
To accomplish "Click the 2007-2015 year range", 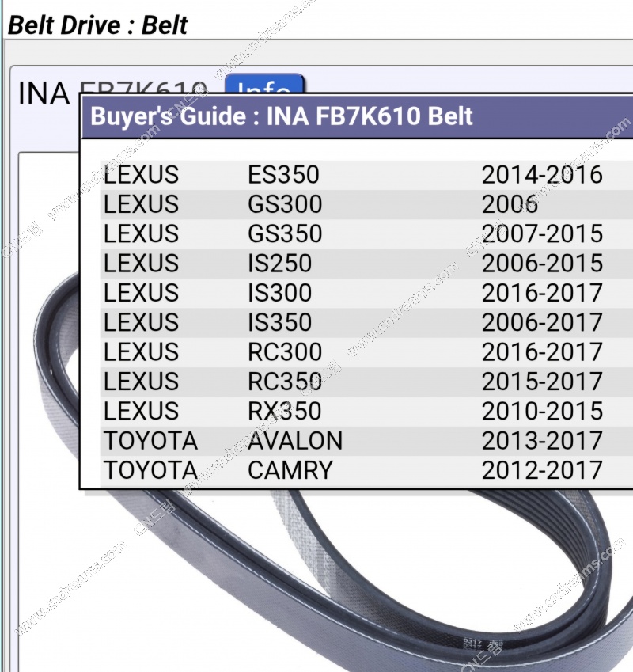I will (x=542, y=234).
